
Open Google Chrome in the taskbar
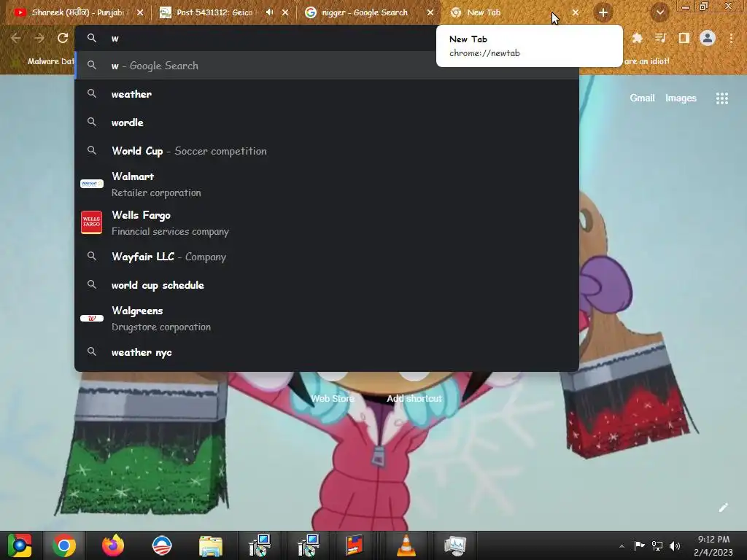[x=64, y=545]
